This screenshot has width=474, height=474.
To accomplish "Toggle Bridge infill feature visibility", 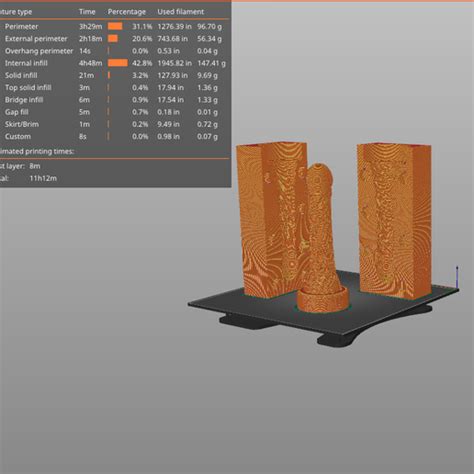I will (114, 100).
